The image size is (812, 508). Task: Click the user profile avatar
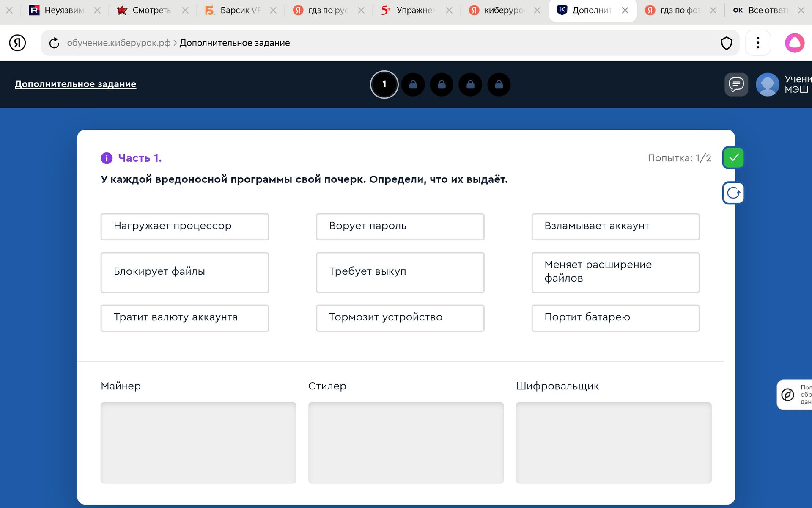tap(767, 84)
